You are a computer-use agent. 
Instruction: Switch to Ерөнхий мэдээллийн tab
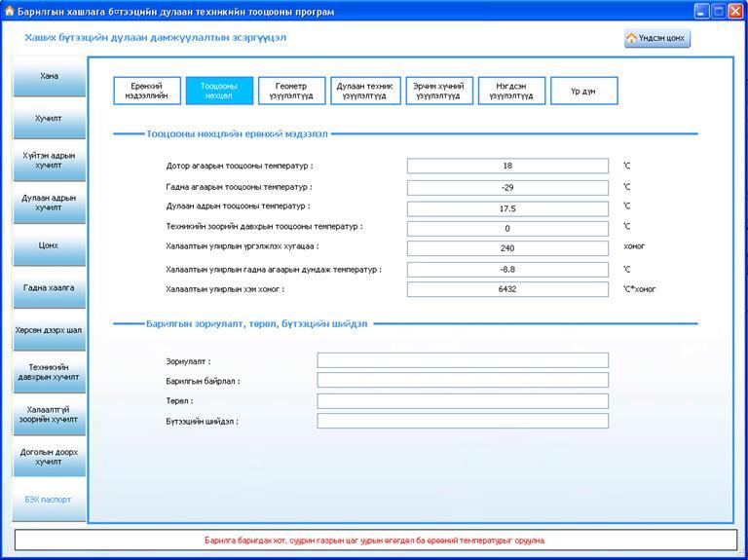(147, 91)
